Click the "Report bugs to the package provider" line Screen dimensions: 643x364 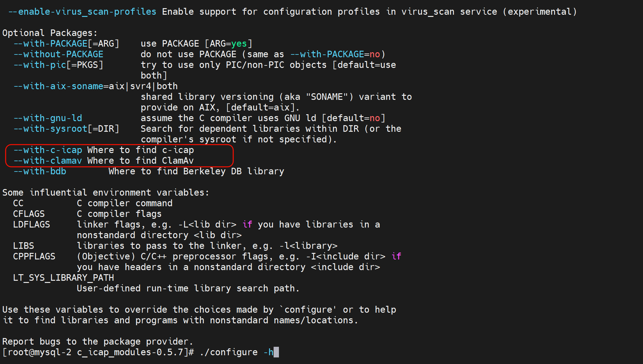point(97,342)
